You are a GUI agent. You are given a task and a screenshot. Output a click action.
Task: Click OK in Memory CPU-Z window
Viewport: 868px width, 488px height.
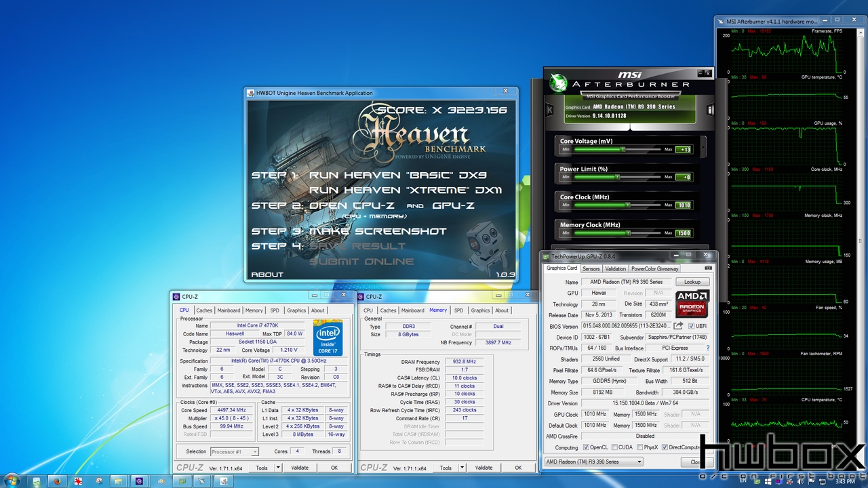(x=518, y=468)
